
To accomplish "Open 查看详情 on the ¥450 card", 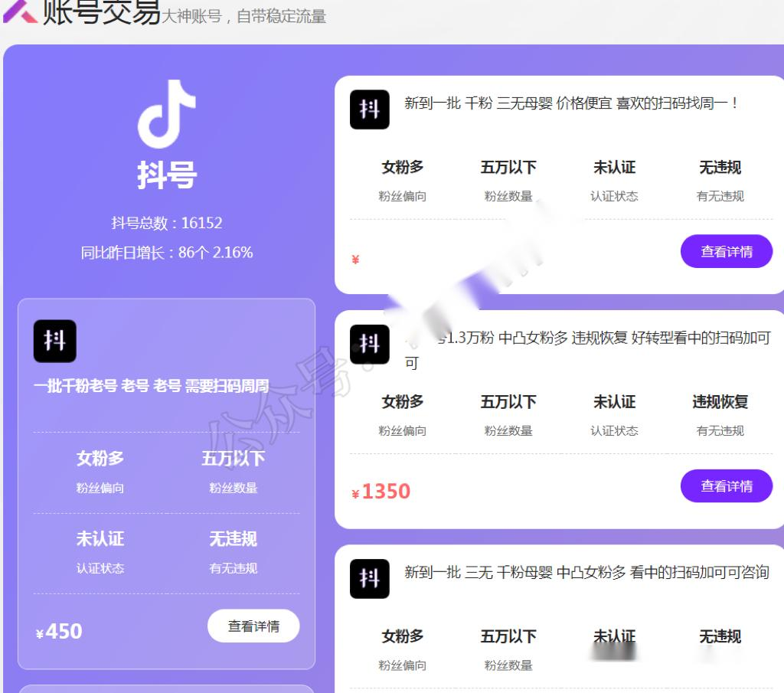I will [253, 626].
